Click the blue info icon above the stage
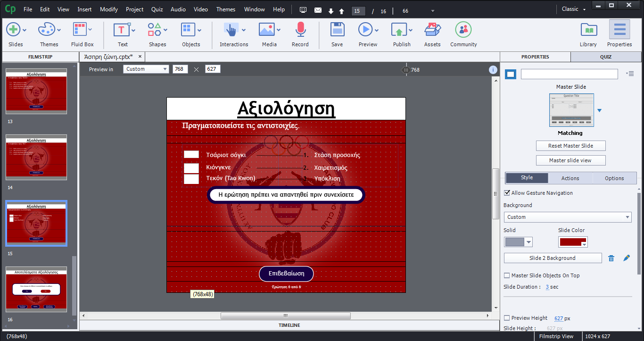Image resolution: width=644 pixels, height=341 pixels. [x=493, y=70]
